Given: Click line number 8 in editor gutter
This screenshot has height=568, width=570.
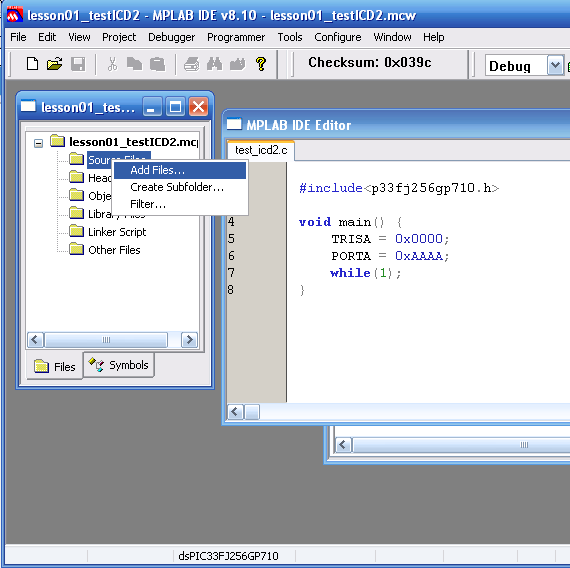Looking at the screenshot, I should (231, 290).
